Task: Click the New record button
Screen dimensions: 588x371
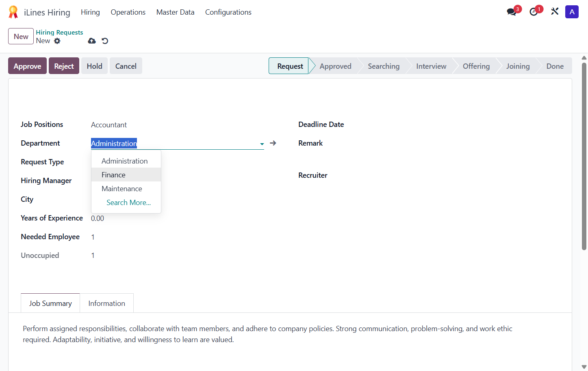Action: (21, 36)
